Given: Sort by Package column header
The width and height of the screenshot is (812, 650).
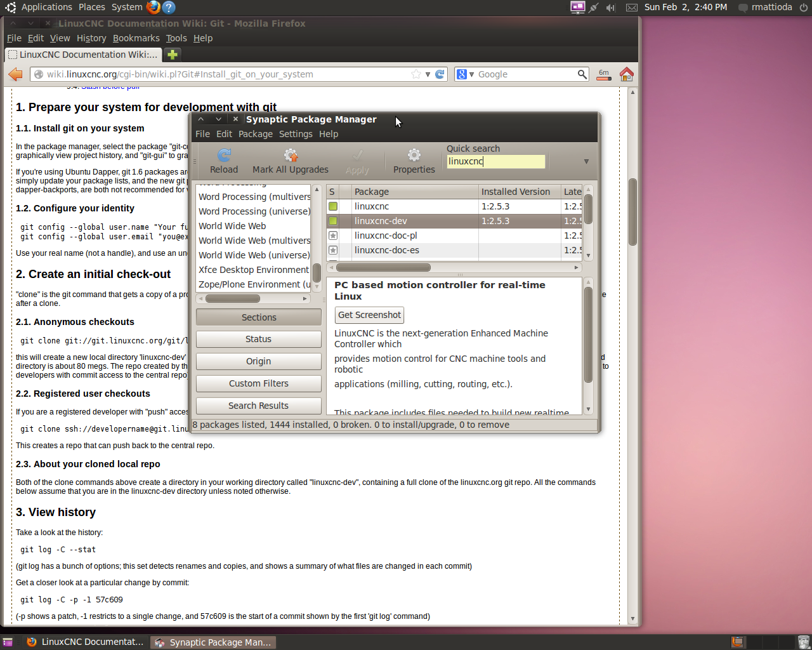Looking at the screenshot, I should tap(415, 192).
